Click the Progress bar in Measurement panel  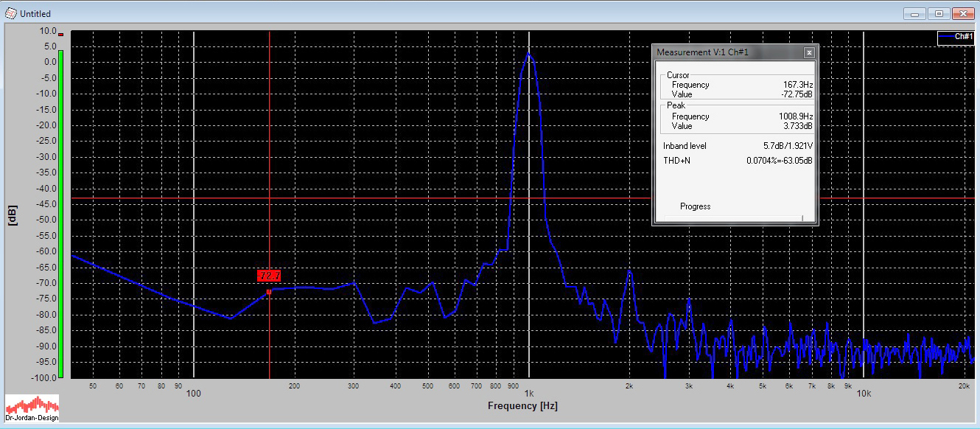point(734,218)
